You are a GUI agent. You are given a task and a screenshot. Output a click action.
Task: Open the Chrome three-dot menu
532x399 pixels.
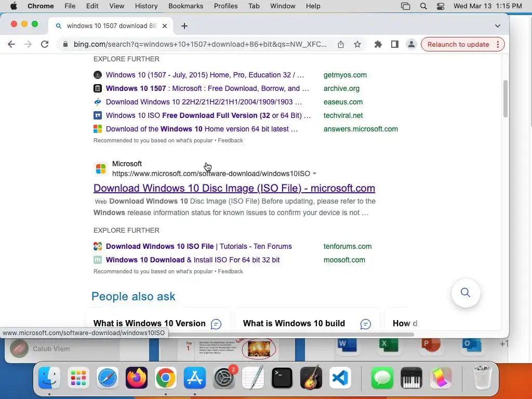pyautogui.click(x=498, y=45)
